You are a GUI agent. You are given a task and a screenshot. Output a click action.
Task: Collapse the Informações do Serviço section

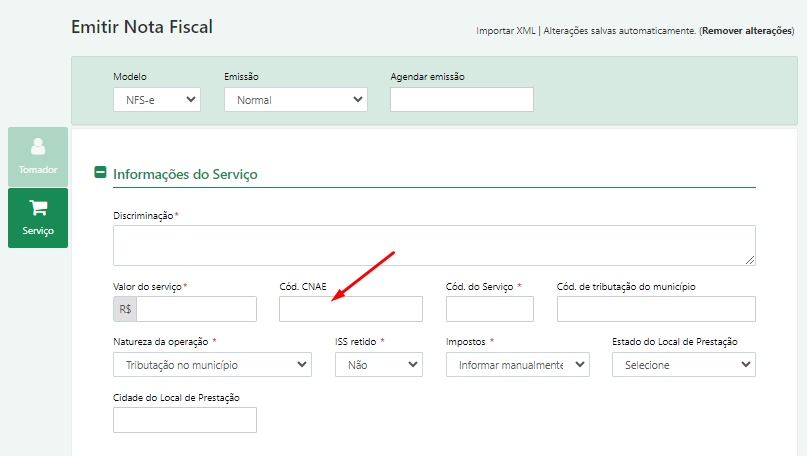click(100, 172)
